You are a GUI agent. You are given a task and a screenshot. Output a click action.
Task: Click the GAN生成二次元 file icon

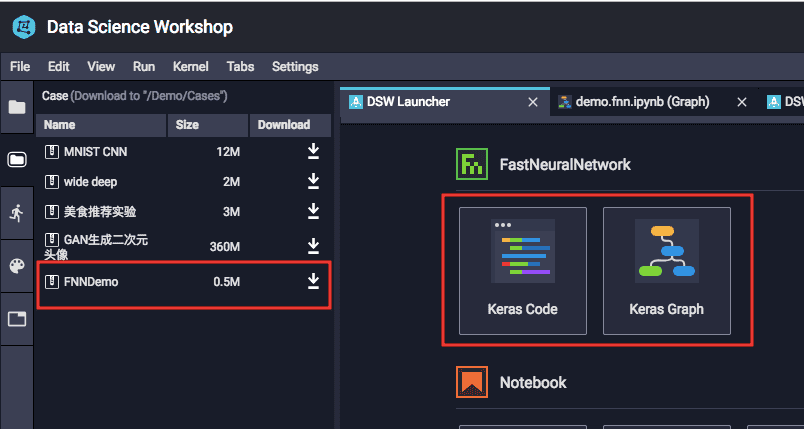pos(51,239)
